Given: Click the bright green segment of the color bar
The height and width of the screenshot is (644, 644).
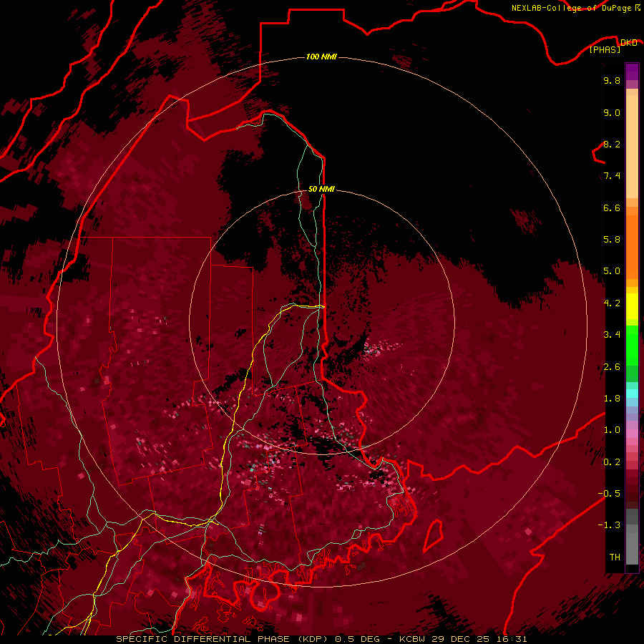Looking at the screenshot, I should tap(632, 345).
